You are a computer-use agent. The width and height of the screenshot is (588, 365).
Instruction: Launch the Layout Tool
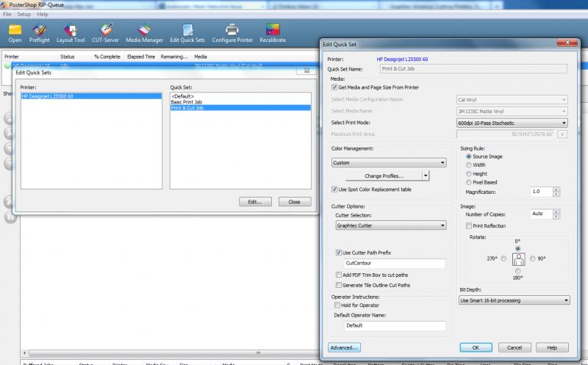pyautogui.click(x=71, y=33)
